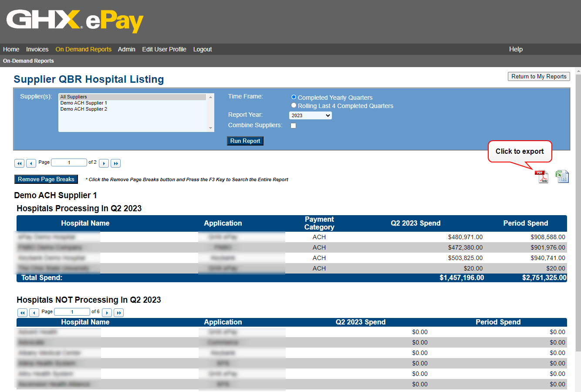Go to previous page of main report
581x392 pixels.
coord(31,163)
